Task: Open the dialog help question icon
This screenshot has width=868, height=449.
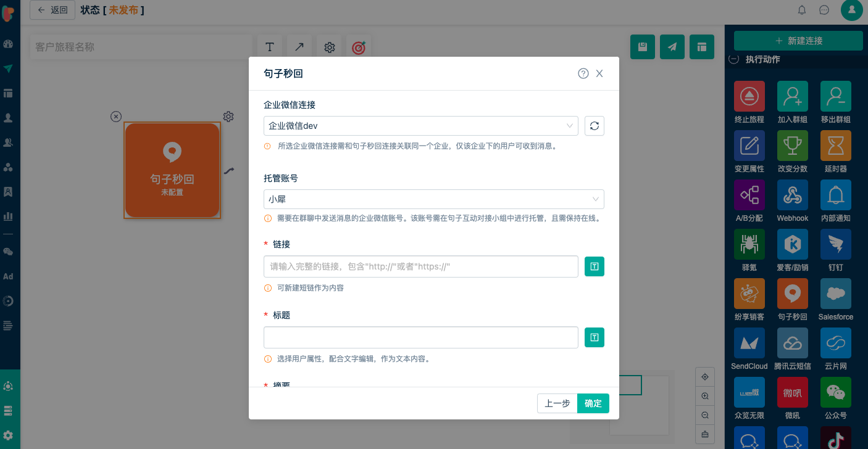Action: click(x=583, y=73)
